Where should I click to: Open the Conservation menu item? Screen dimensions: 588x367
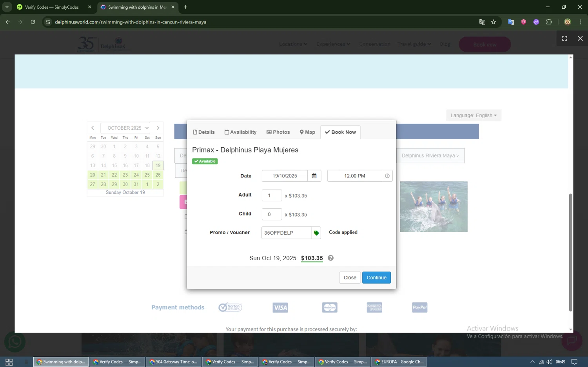[x=375, y=44]
